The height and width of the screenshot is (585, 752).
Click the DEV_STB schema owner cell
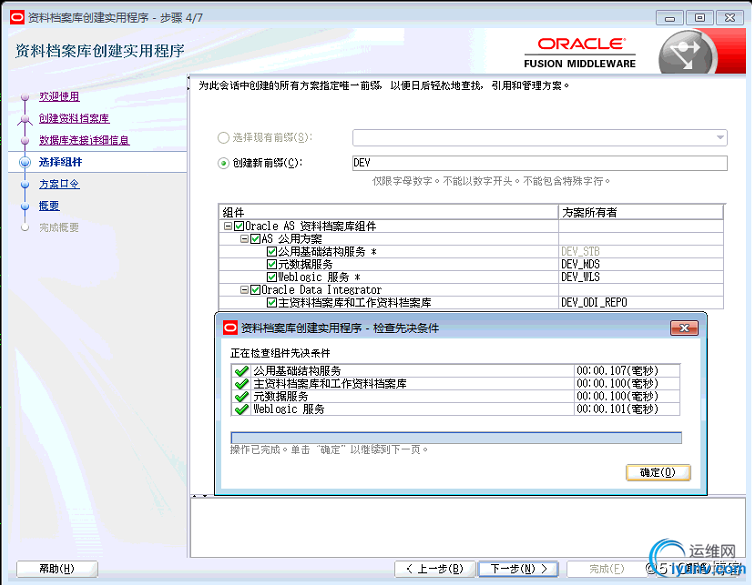tap(641, 251)
